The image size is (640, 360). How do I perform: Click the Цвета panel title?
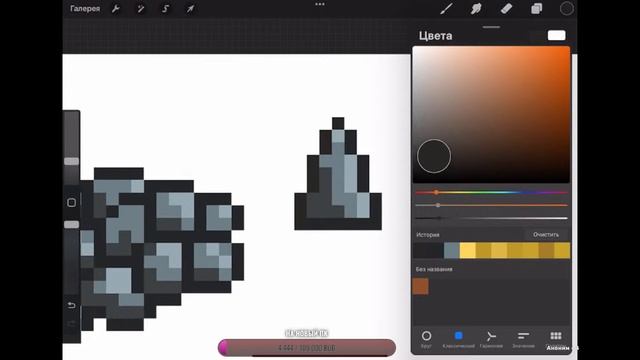click(435, 36)
